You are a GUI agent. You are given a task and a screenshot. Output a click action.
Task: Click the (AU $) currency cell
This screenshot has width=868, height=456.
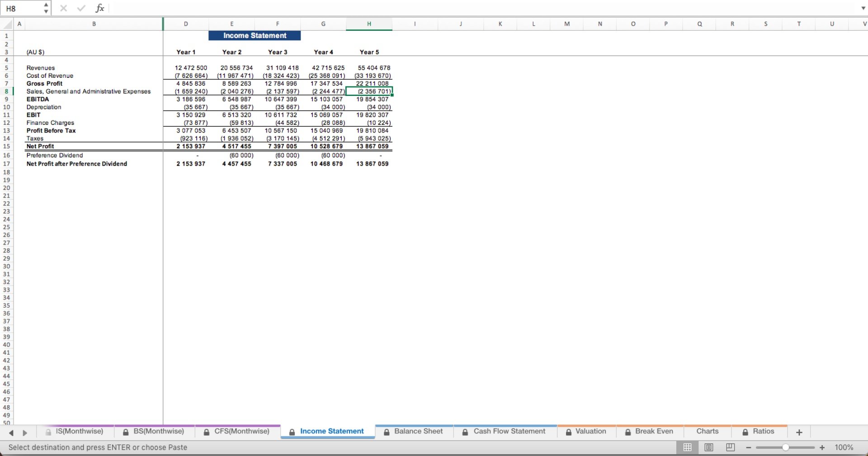(35, 52)
